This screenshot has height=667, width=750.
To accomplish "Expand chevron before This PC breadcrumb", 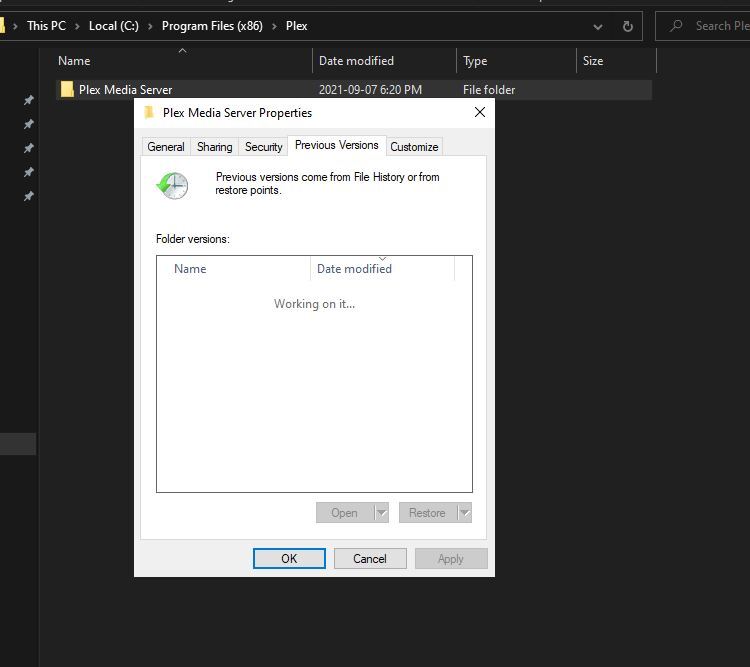I will (x=15, y=26).
